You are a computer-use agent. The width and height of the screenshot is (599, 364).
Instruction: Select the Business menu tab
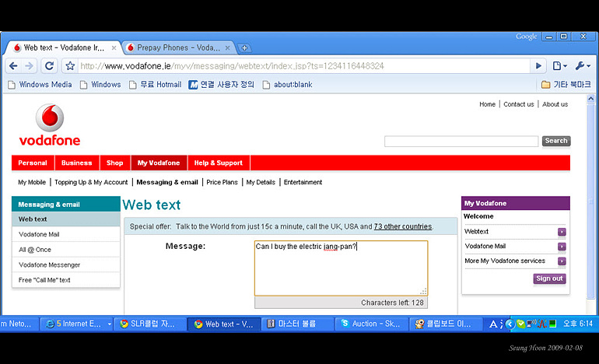(77, 163)
